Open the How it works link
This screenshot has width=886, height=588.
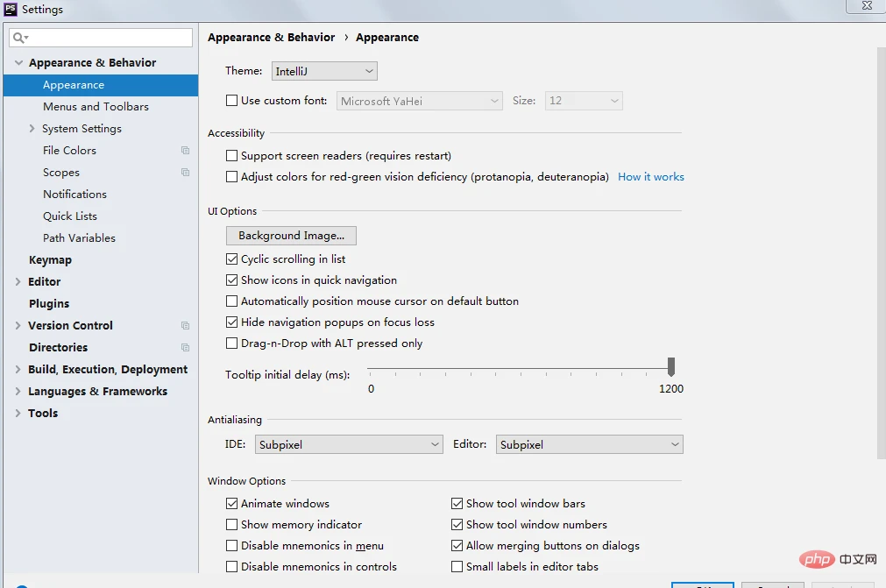tap(650, 177)
